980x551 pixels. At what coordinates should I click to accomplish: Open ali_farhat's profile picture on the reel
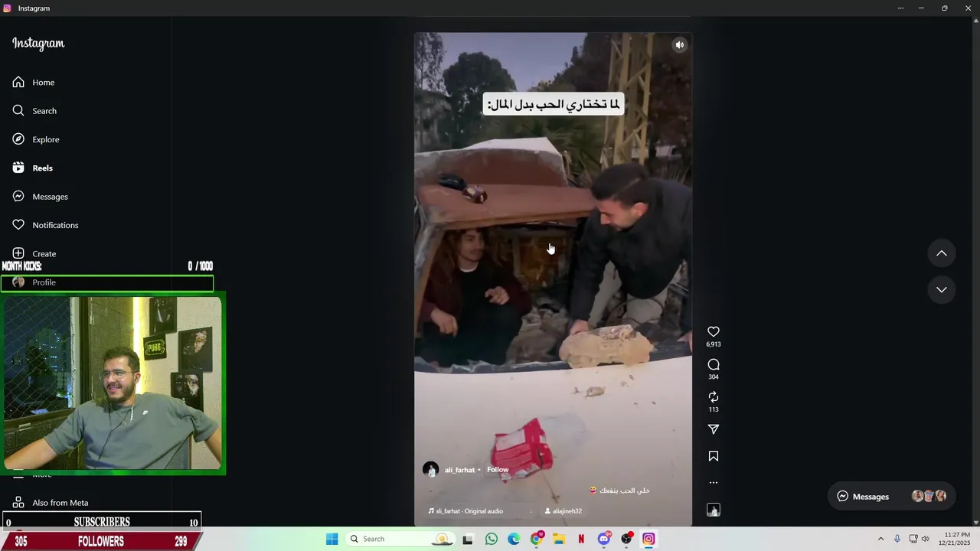431,470
